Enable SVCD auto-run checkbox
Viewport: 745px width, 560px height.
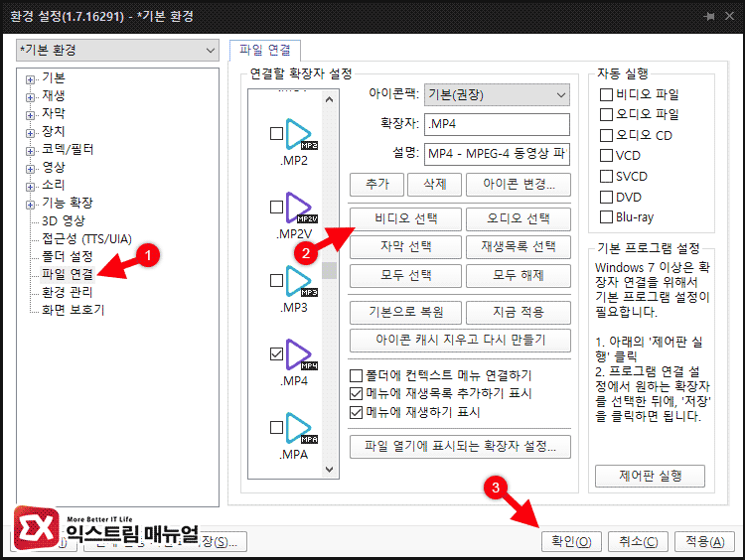[606, 177]
